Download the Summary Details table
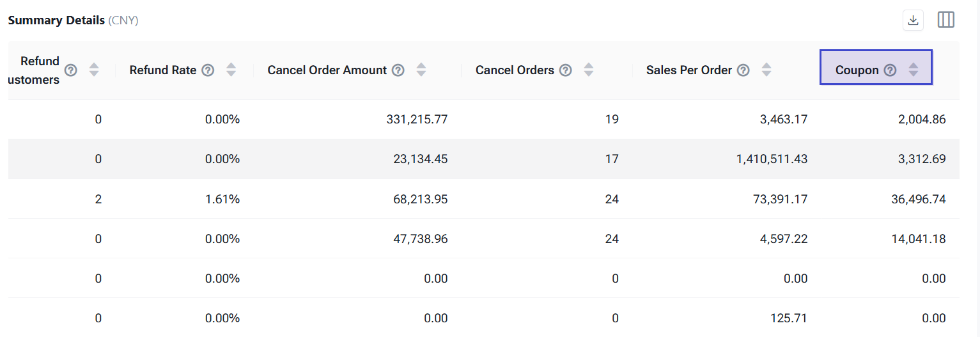The width and height of the screenshot is (980, 337). tap(914, 20)
